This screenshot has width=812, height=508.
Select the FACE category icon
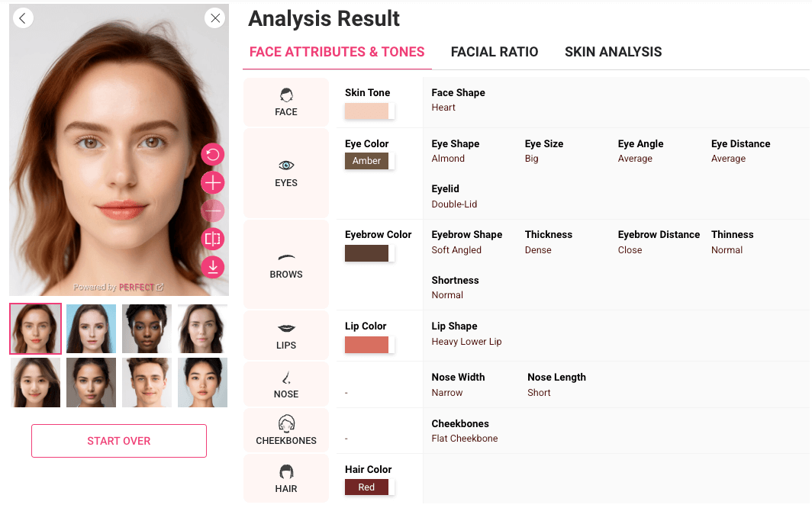285,101
